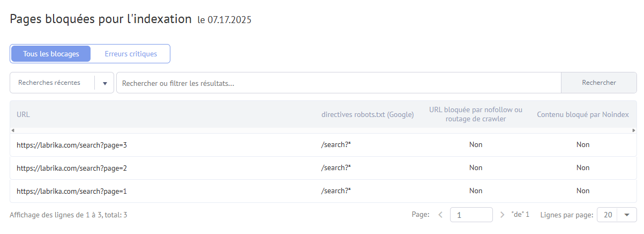Focus the search or filter results field
Screen dimensions: 644x234
point(339,83)
